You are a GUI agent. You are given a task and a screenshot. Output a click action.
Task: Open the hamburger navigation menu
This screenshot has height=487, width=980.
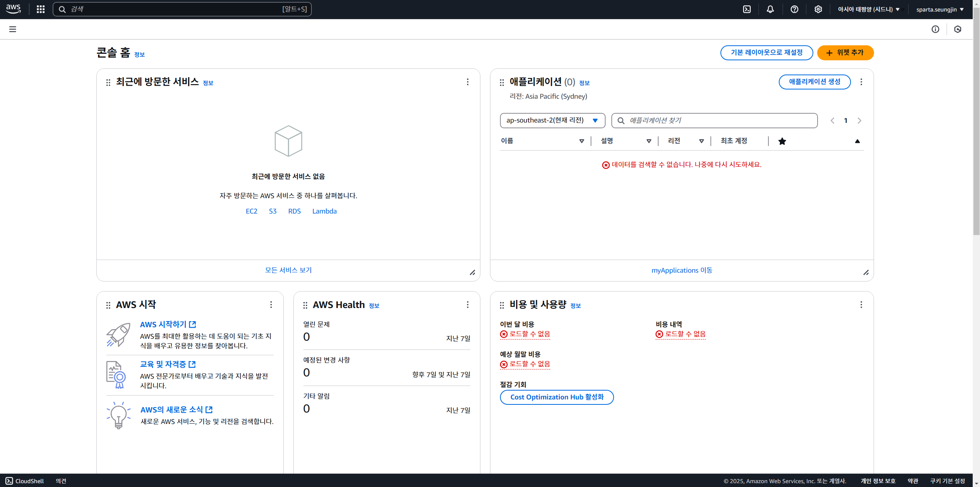pos(13,29)
